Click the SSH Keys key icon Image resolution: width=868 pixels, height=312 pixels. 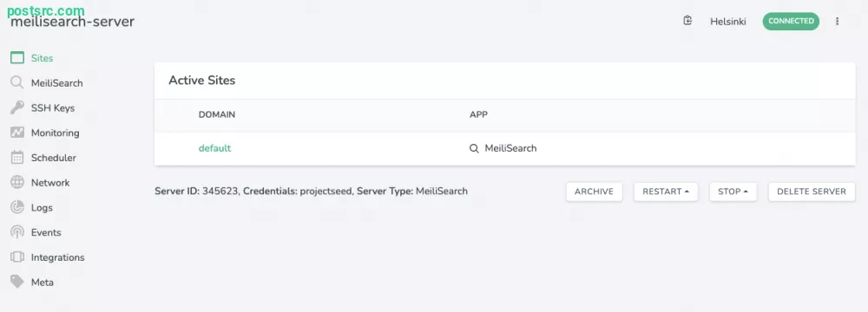point(17,107)
